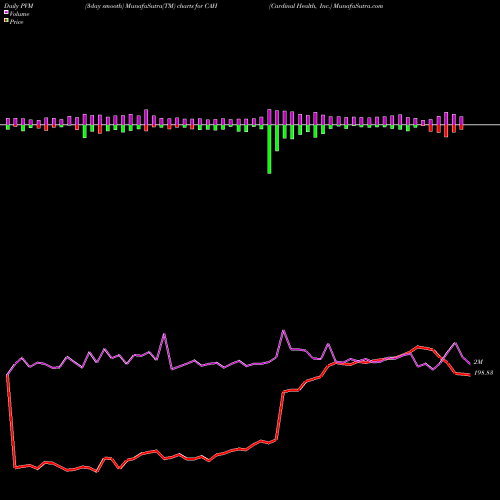Click the '2M' volume end label
The height and width of the screenshot is (500, 500).
click(x=478, y=362)
